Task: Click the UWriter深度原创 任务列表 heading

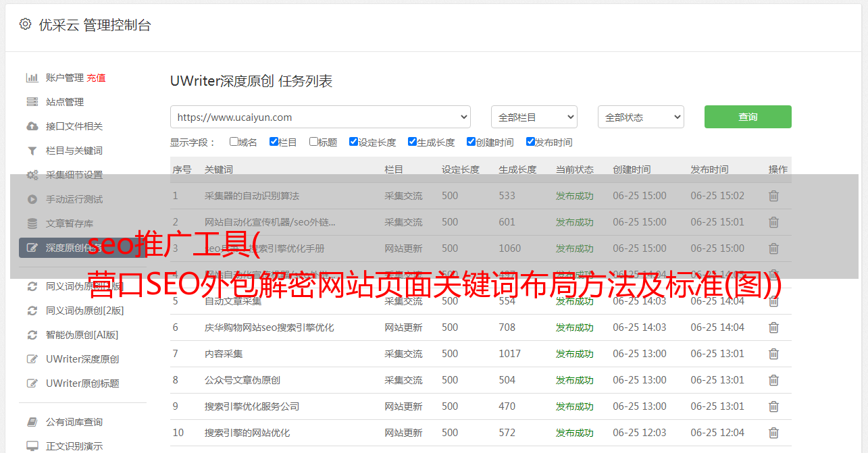Action: click(251, 81)
